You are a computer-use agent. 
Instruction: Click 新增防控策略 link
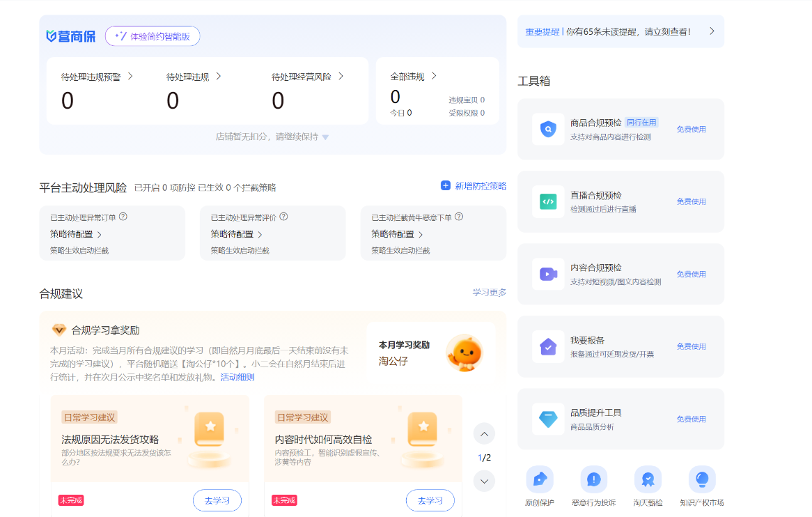474,186
